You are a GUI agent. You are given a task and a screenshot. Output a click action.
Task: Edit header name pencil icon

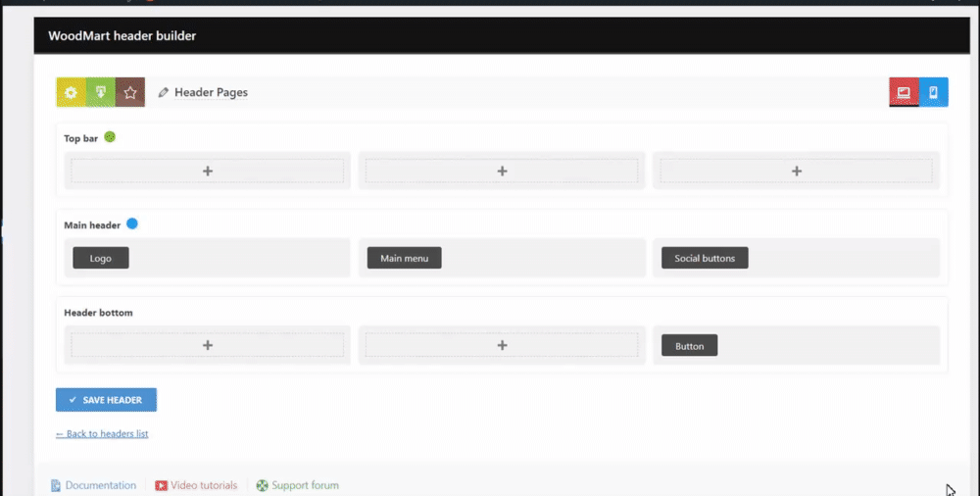tap(163, 92)
